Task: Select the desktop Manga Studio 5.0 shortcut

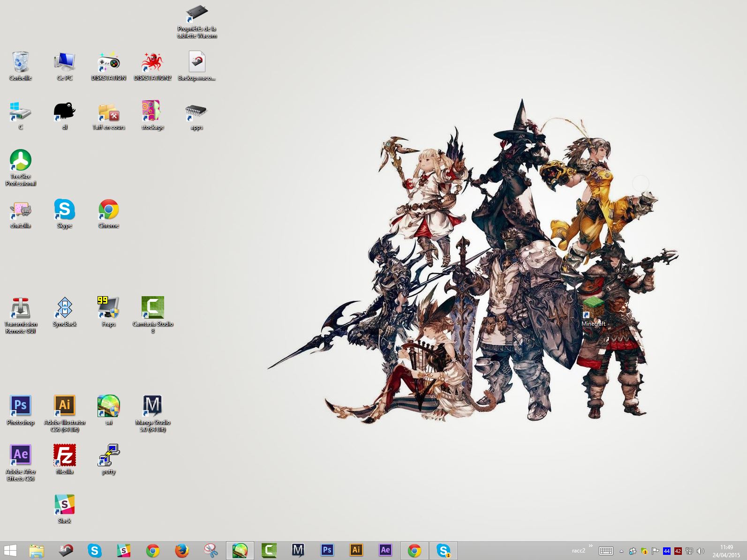Action: pyautogui.click(x=152, y=414)
